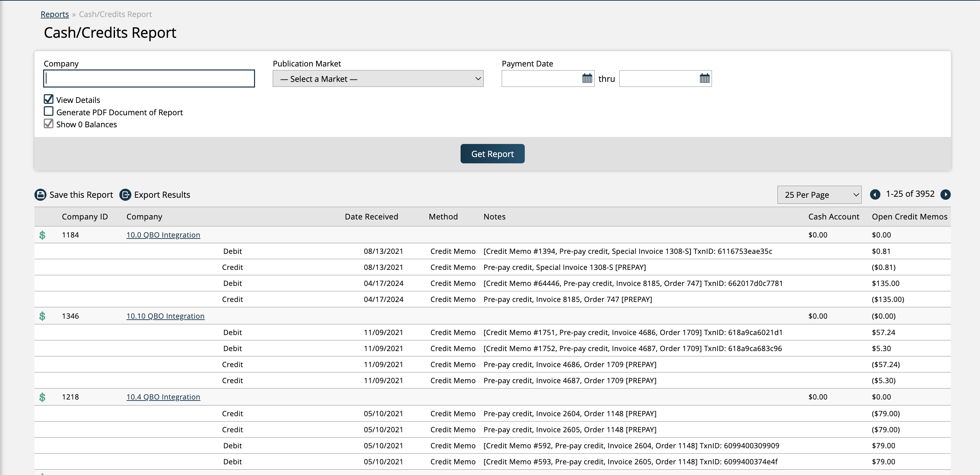Open the Select a Market dropdown
Screen dimensions: 980x475
[x=378, y=79]
